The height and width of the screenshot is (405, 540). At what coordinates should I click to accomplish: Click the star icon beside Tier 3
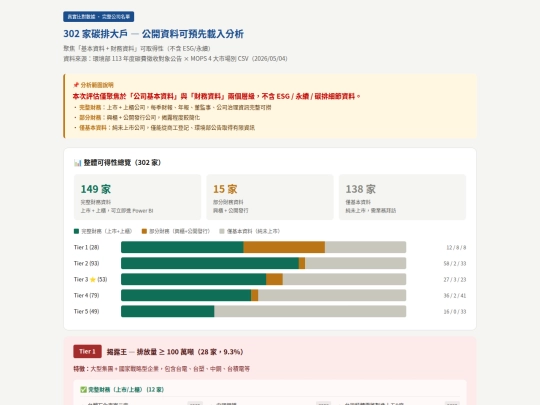point(93,279)
